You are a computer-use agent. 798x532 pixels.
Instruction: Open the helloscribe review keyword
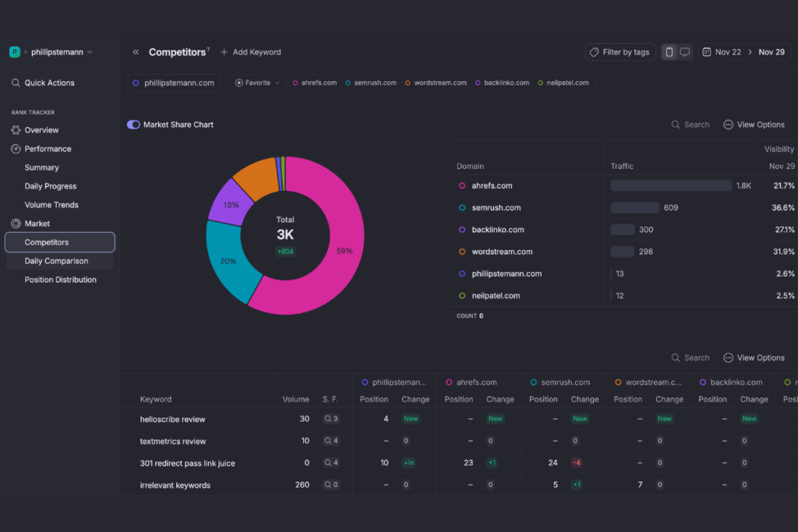click(x=172, y=419)
